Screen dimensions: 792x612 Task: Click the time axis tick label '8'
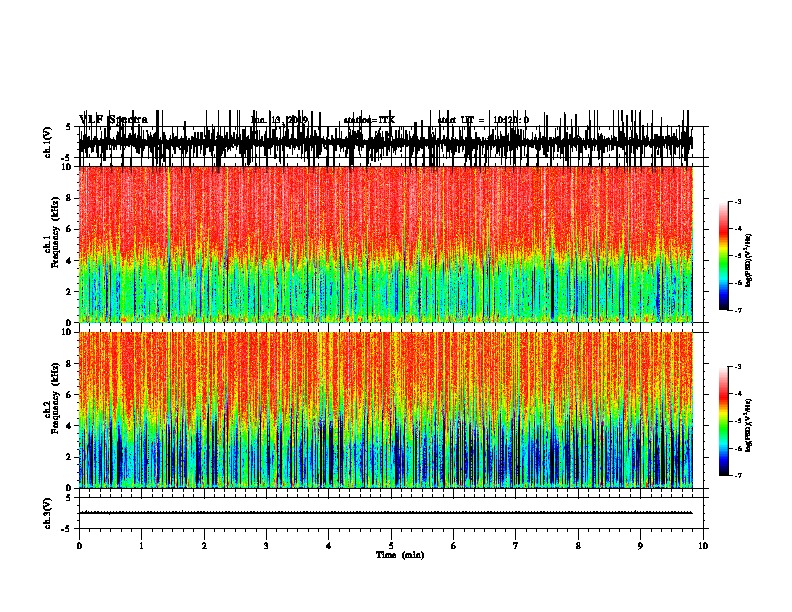tap(578, 545)
